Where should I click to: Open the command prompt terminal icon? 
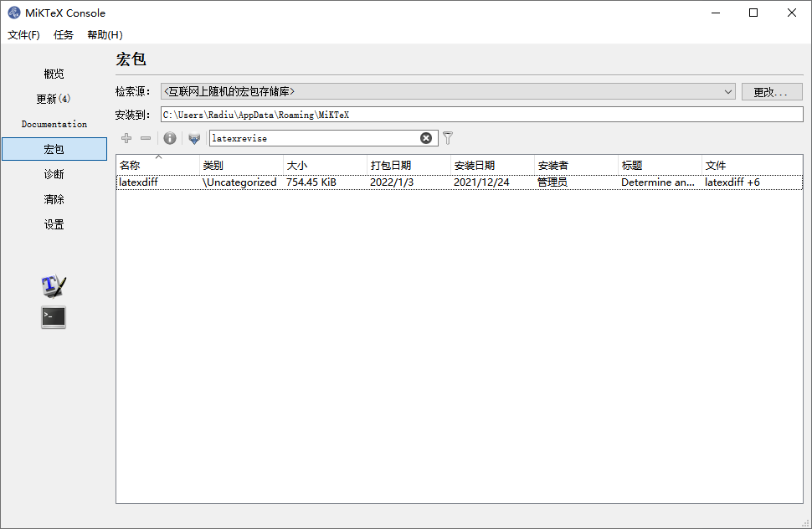click(x=54, y=317)
